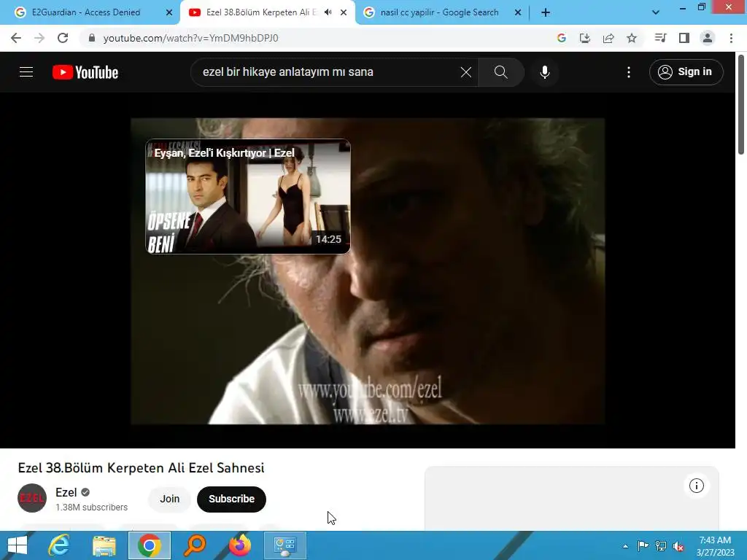Screen dimensions: 747x560
Task: Show hidden system tray icons
Action: (x=625, y=546)
